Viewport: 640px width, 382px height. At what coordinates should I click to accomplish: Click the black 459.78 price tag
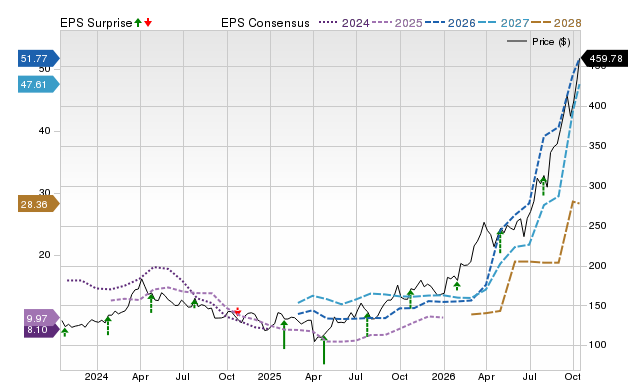pyautogui.click(x=605, y=58)
